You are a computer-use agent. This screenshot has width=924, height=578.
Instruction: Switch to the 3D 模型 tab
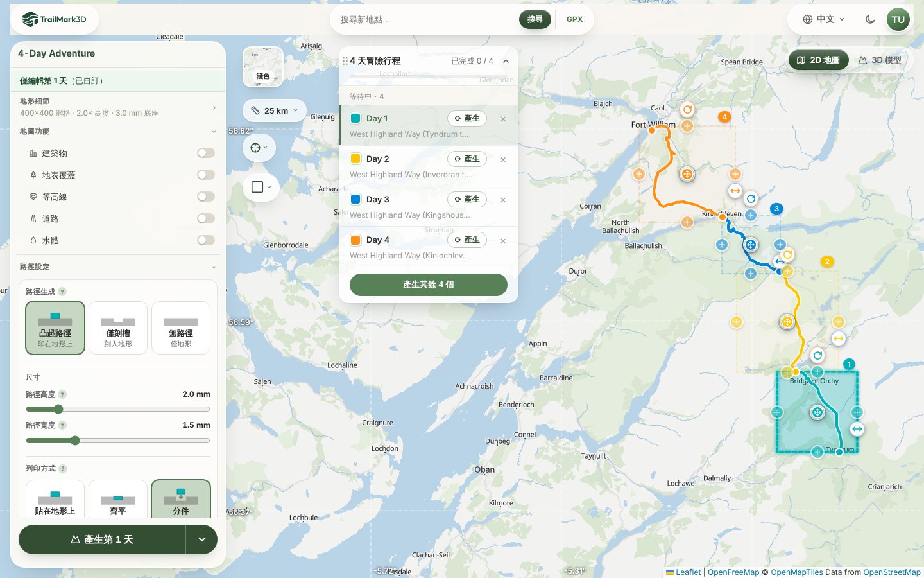click(x=880, y=60)
